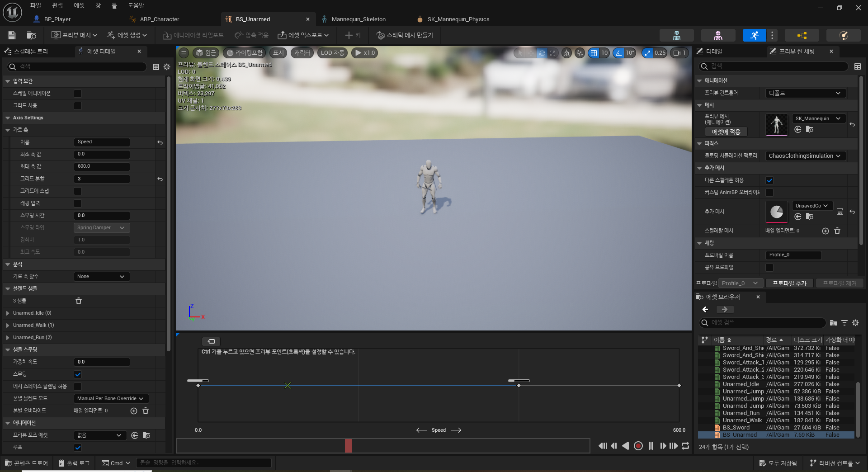868x472 pixels.
Task: Open the edit menu
Action: 57,5
